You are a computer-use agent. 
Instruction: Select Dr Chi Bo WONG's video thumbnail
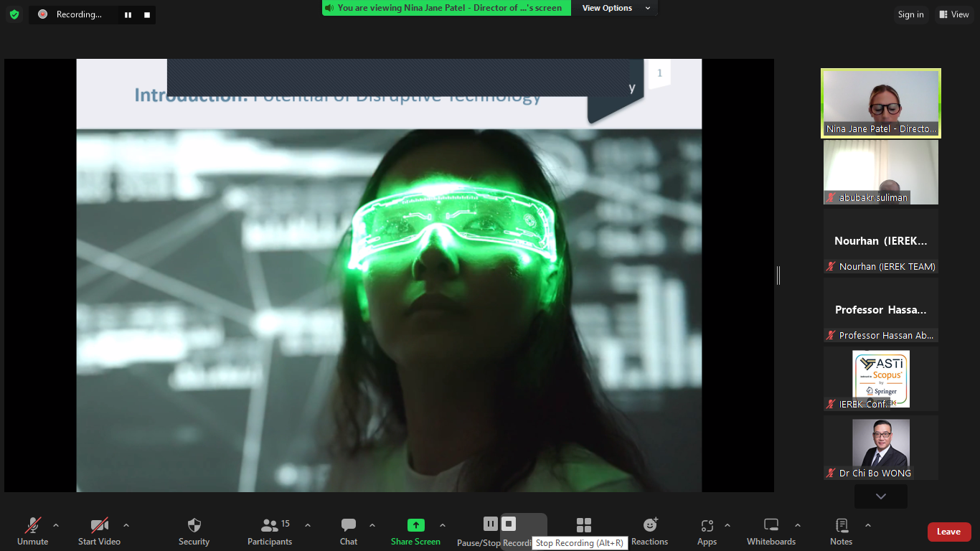tap(880, 446)
